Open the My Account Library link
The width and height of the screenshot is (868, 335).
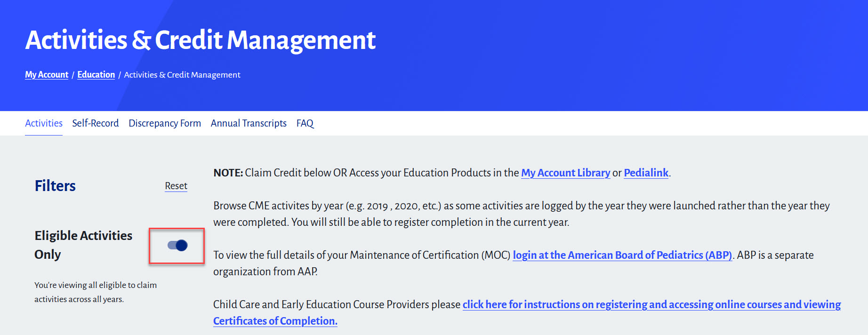tap(565, 173)
